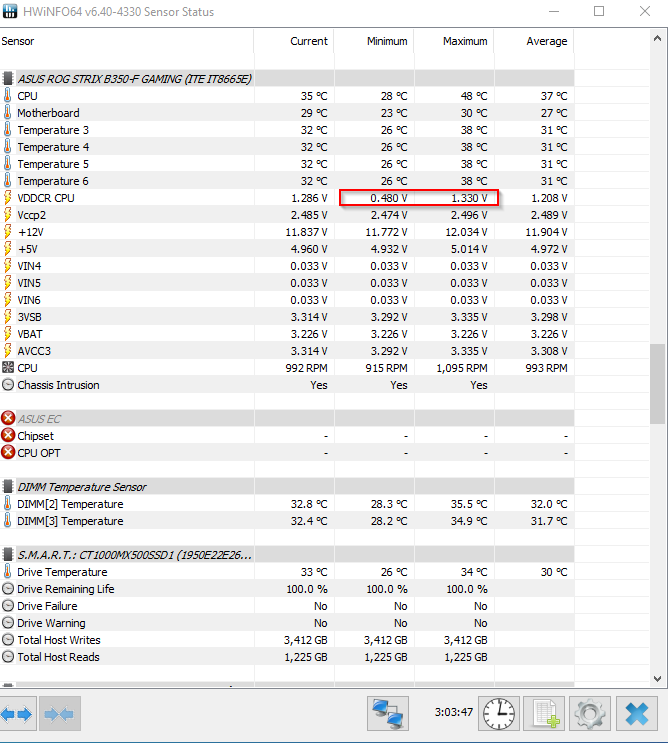Select the Vccp2 sensor row
This screenshot has height=743, width=668.
[x=287, y=215]
